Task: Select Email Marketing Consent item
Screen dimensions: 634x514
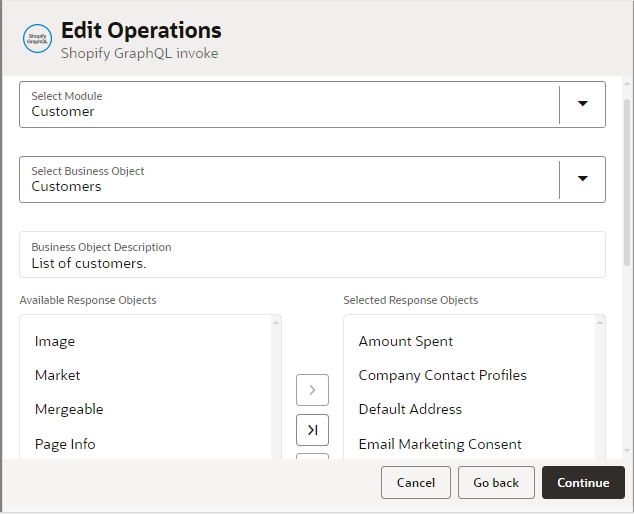Action: pos(440,444)
